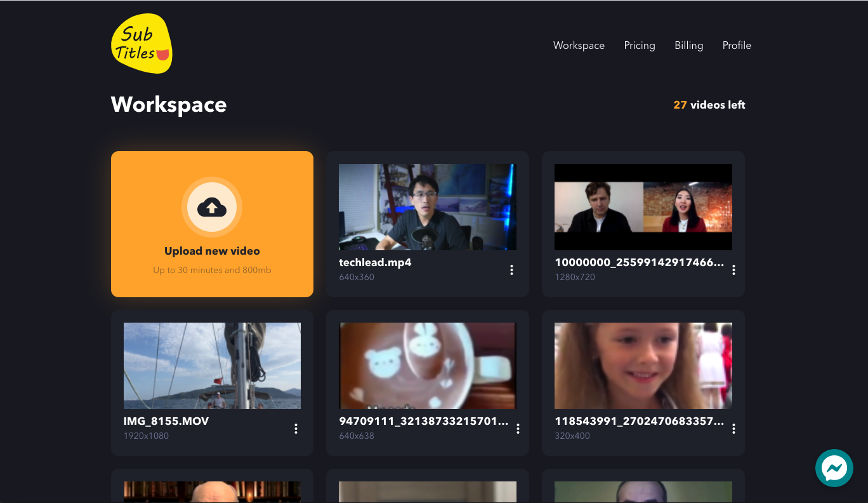This screenshot has height=503, width=868.
Task: Click the 1920x1080 resolution label
Action: (146, 436)
